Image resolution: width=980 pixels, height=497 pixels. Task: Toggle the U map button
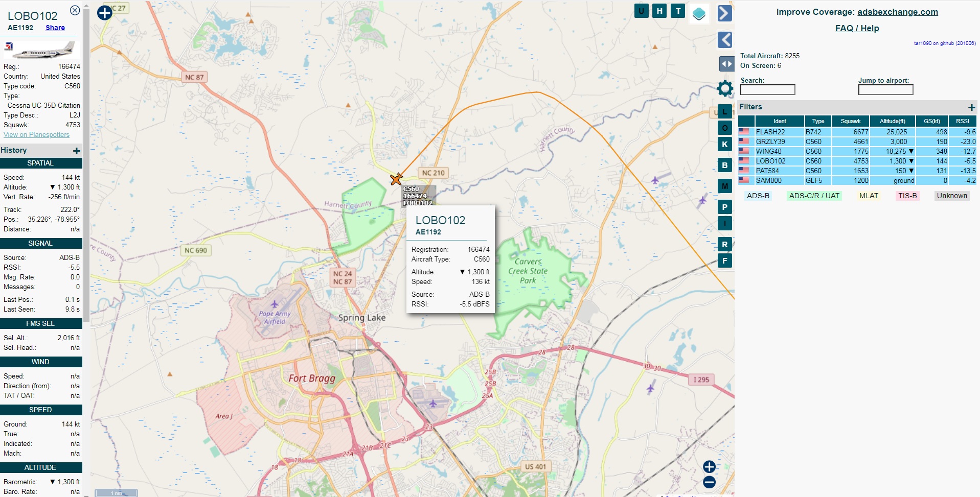point(641,11)
